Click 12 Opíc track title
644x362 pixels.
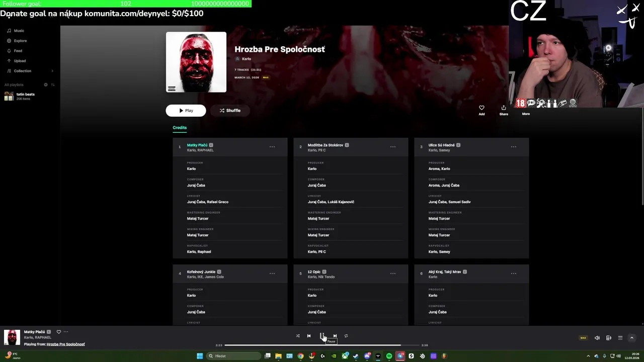314,271
